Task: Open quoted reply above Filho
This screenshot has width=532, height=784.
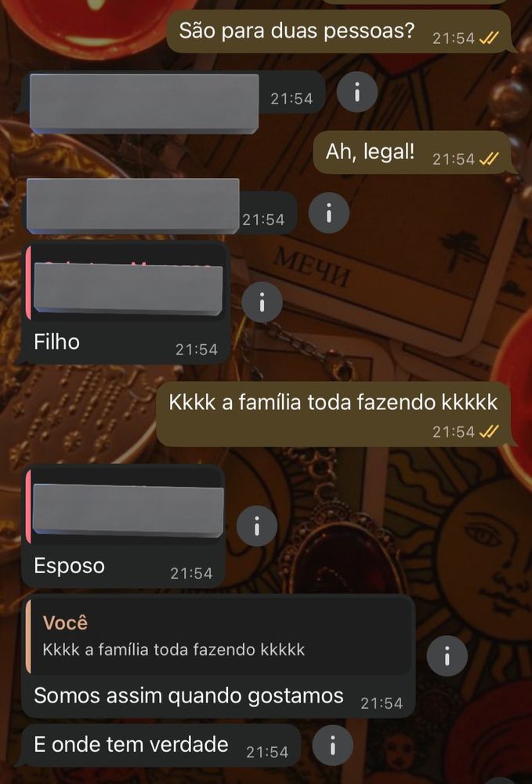Action: [x=126, y=282]
